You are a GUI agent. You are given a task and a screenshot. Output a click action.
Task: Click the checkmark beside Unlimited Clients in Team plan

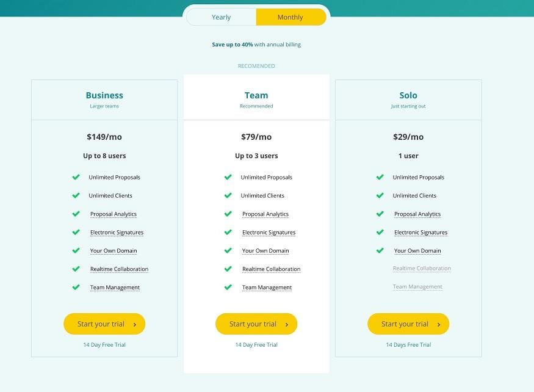pos(228,195)
